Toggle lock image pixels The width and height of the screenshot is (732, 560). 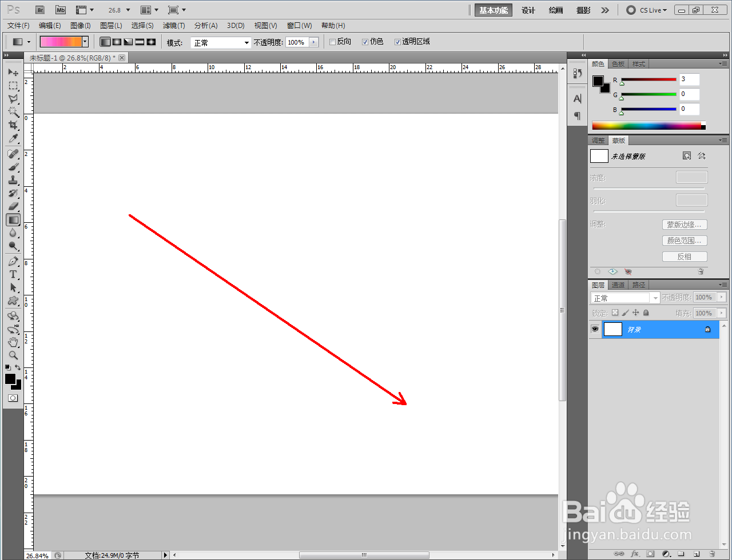[x=626, y=313]
